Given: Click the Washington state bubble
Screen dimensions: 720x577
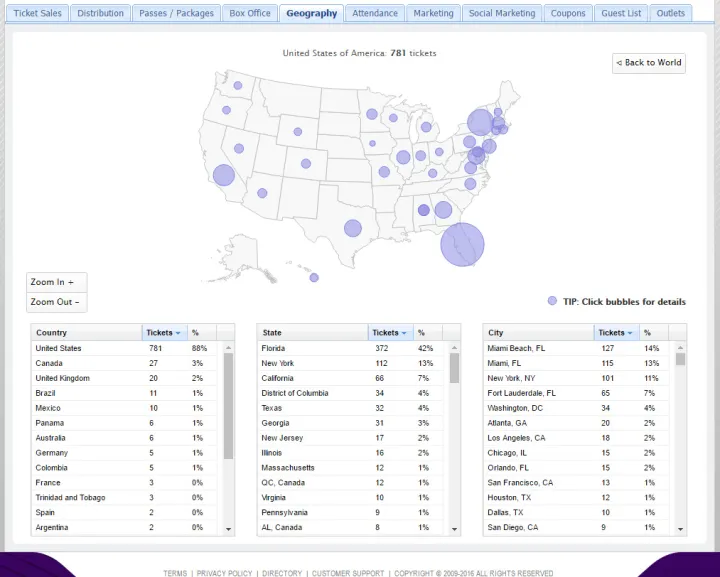Looking at the screenshot, I should click(238, 85).
